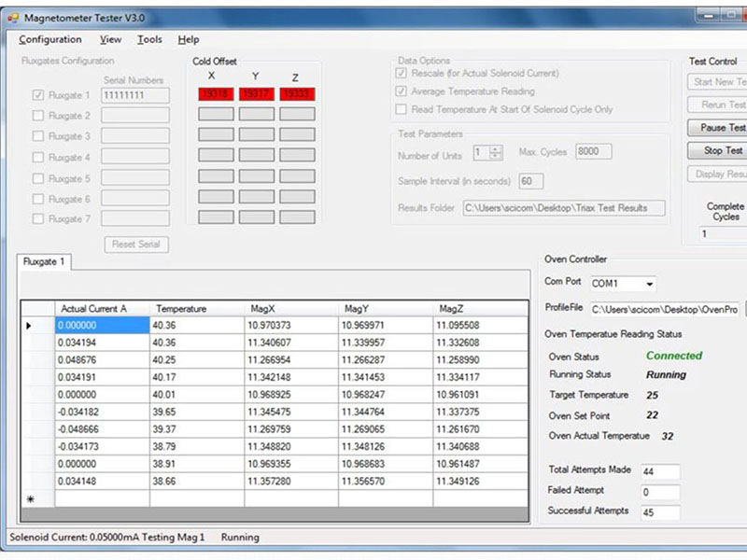
Task: Open the Configuration menu
Action: pyautogui.click(x=50, y=39)
